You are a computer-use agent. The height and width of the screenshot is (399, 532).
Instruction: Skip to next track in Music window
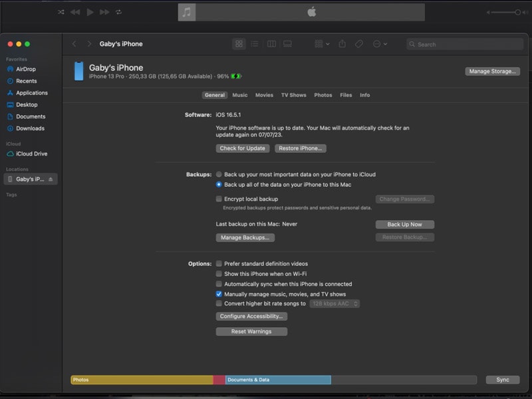tap(104, 12)
